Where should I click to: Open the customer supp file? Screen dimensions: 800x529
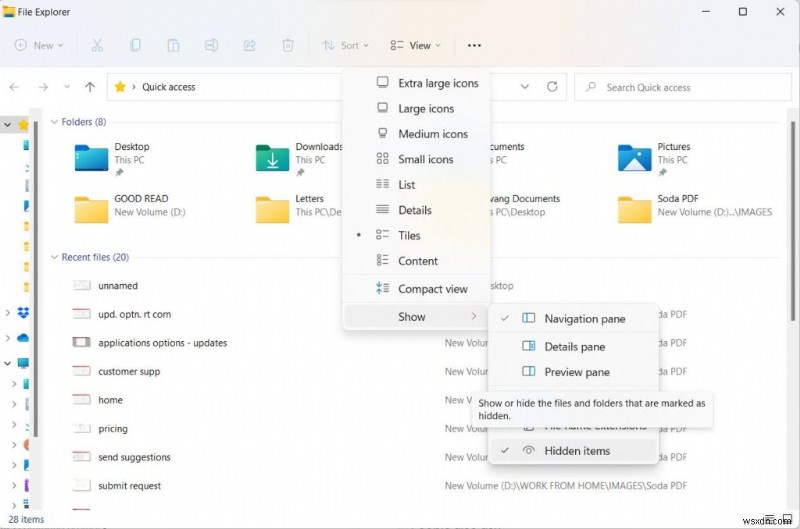(129, 371)
